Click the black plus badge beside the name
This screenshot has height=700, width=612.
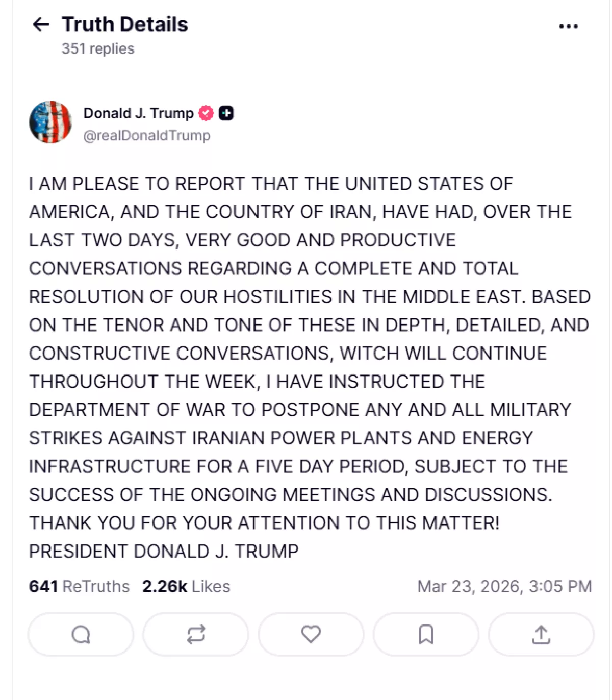226,113
